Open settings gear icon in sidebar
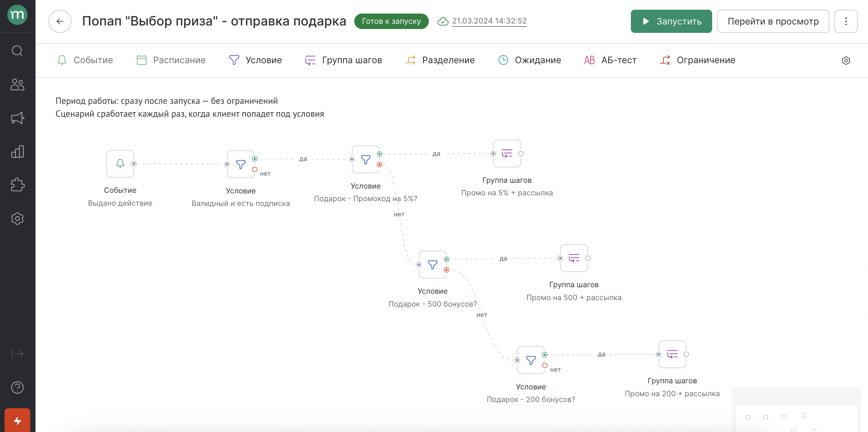The height and width of the screenshot is (432, 868). (x=17, y=219)
